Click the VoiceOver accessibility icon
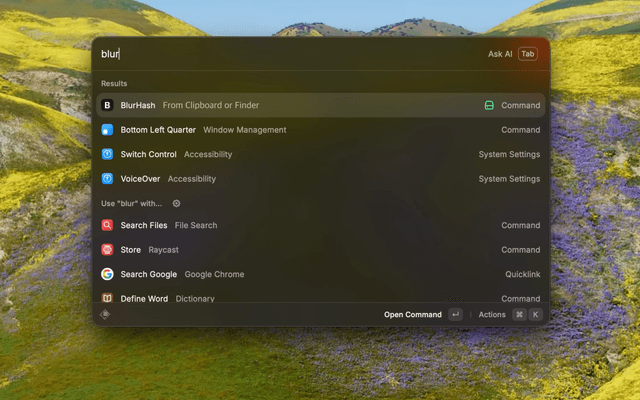The height and width of the screenshot is (400, 640). (x=108, y=179)
